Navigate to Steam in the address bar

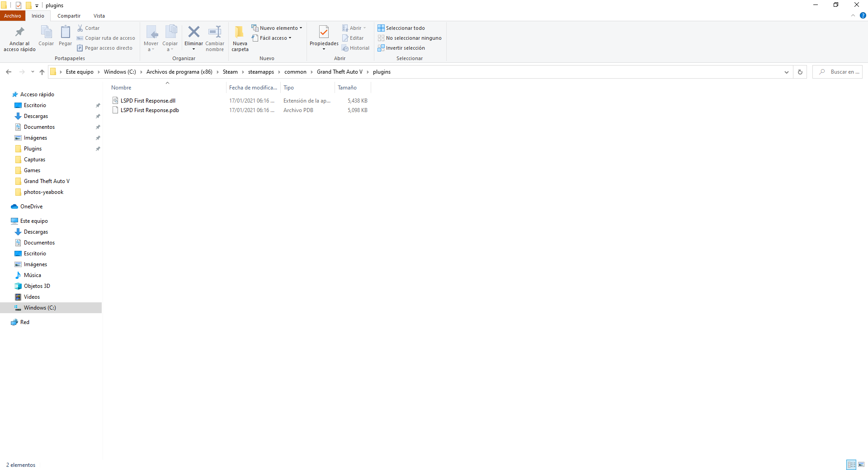tap(230, 72)
